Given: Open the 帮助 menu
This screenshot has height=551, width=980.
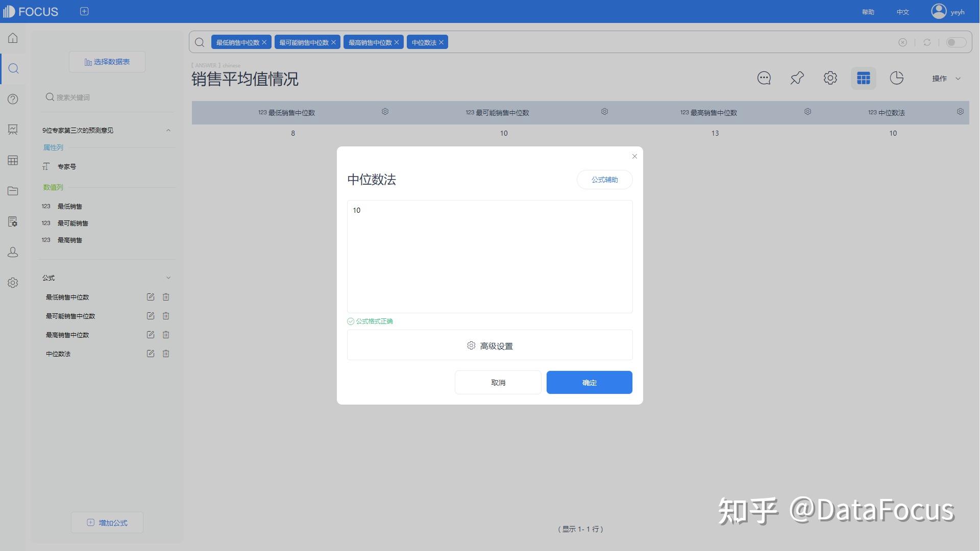Looking at the screenshot, I should point(868,12).
